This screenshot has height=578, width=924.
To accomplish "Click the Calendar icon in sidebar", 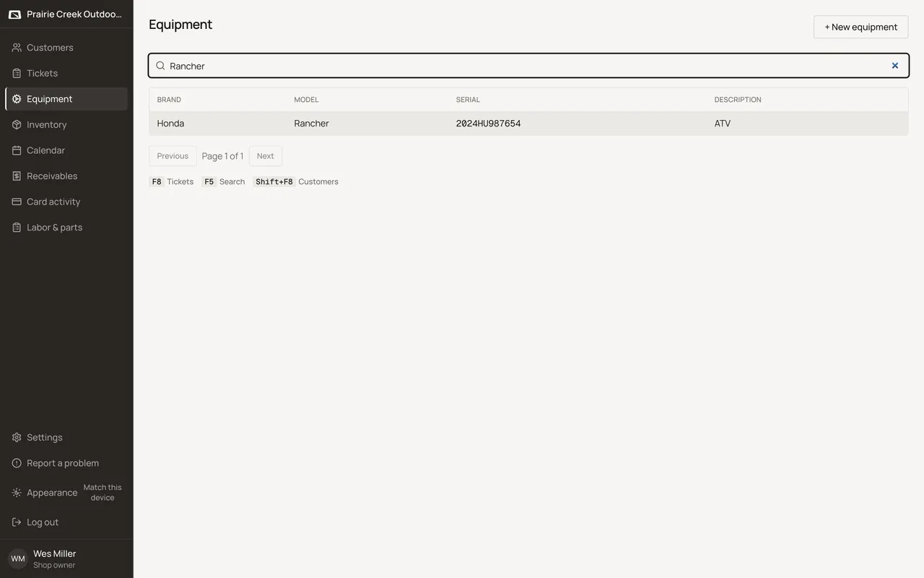I will (x=17, y=150).
